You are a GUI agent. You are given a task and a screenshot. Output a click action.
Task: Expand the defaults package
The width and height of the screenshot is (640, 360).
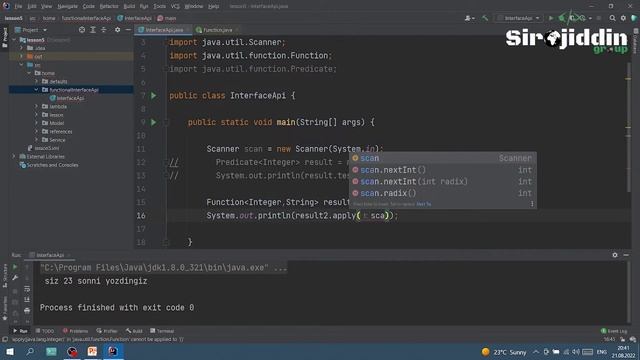[x=36, y=81]
